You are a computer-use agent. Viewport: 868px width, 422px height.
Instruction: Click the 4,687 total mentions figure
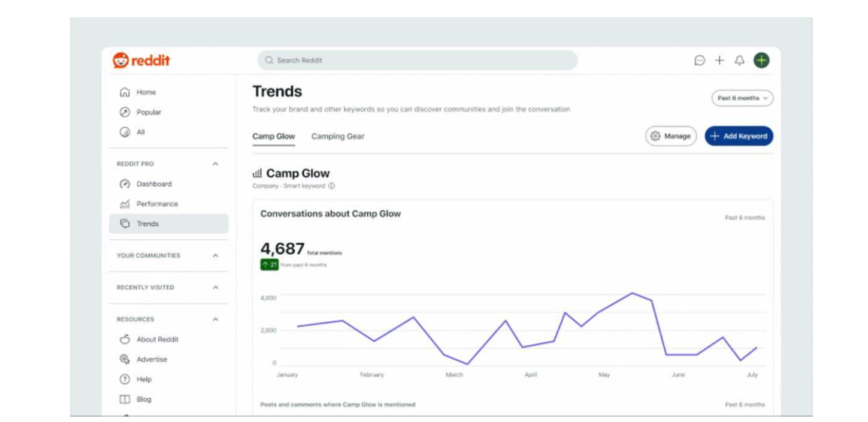click(x=282, y=249)
